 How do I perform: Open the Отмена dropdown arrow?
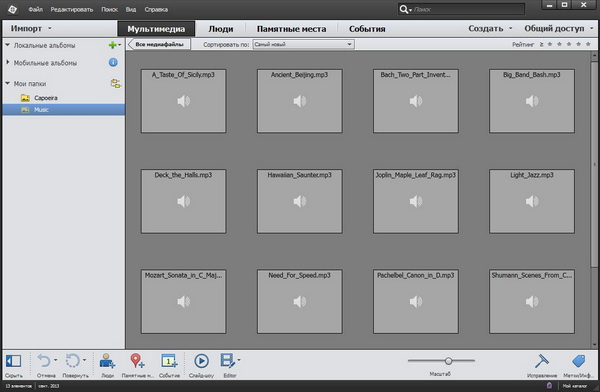55,360
